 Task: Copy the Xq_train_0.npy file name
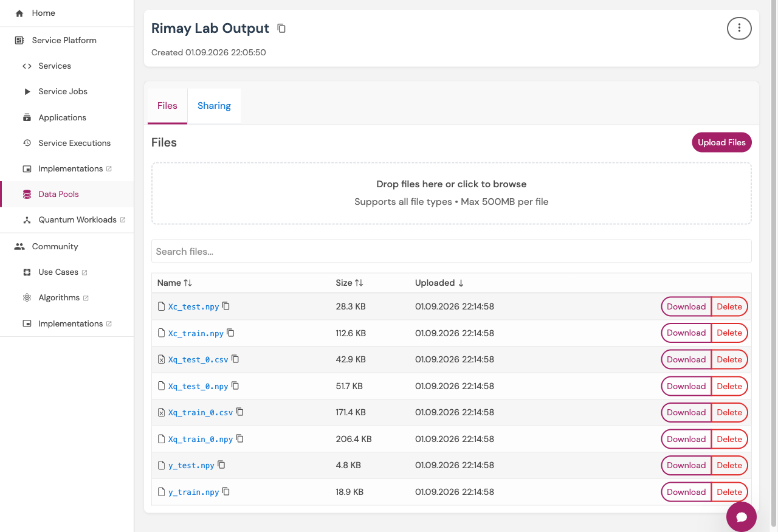[x=239, y=438]
